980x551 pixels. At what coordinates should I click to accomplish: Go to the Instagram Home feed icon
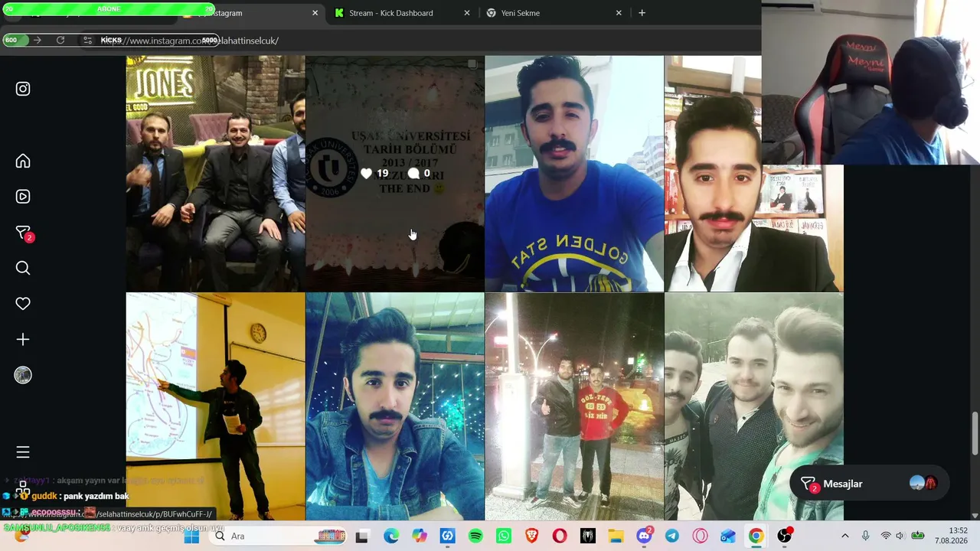pyautogui.click(x=23, y=161)
